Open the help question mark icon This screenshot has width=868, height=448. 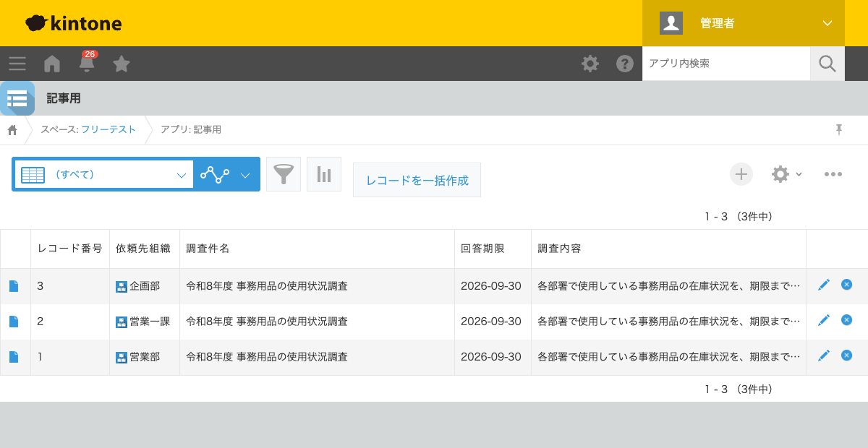pos(625,64)
